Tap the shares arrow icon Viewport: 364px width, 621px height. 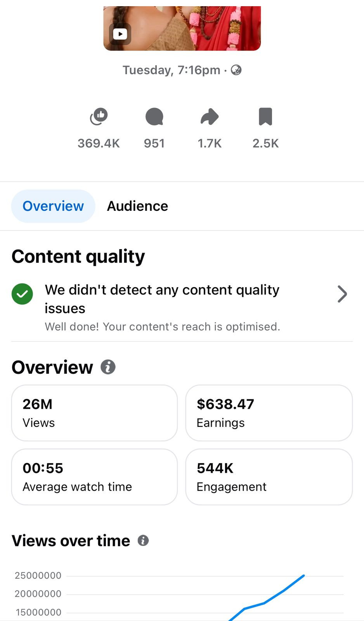tap(210, 116)
